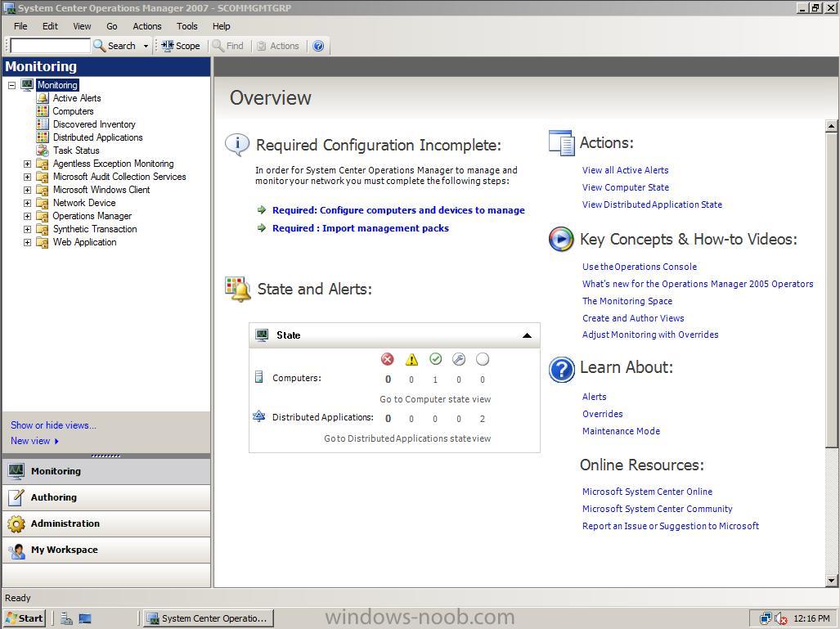
Task: Click the Distributed Applications tree icon
Action: point(43,137)
